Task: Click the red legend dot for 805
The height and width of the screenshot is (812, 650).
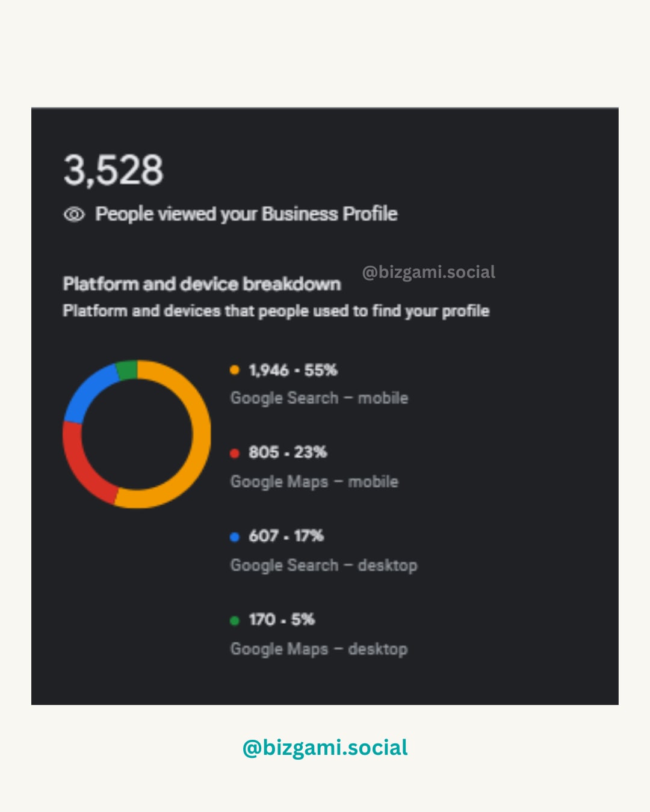Action: (235, 453)
